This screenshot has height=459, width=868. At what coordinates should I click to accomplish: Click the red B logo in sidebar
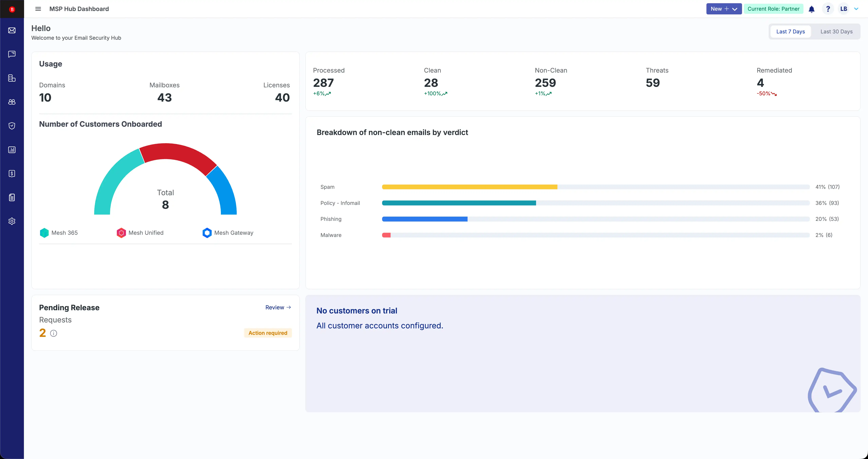(x=12, y=9)
